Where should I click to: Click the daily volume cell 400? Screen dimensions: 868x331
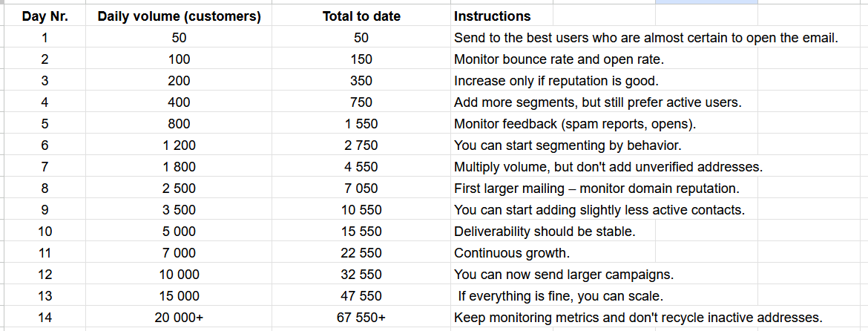179,102
